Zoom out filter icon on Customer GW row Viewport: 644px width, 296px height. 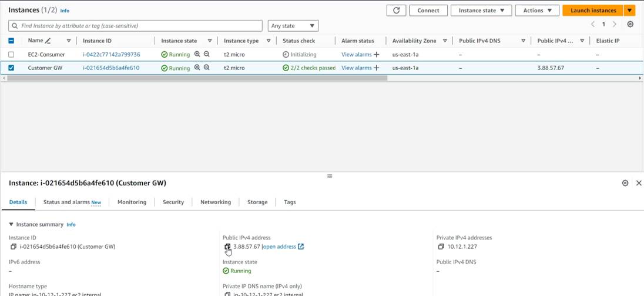207,68
